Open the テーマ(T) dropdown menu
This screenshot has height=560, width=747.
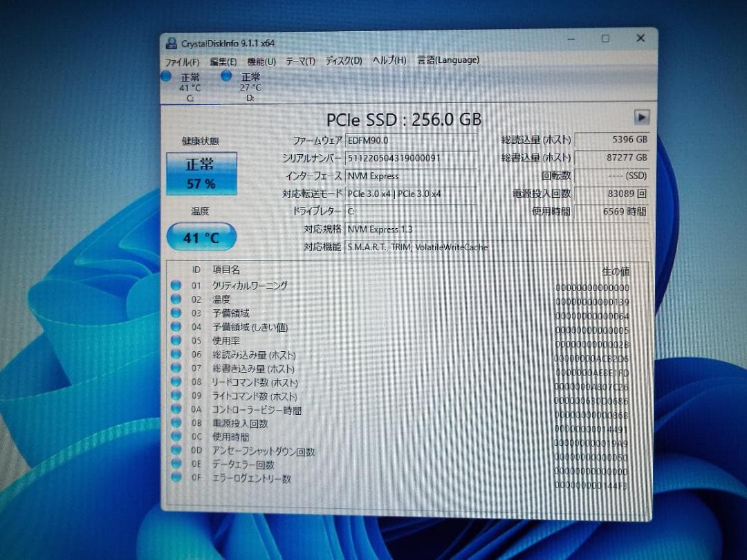299,61
